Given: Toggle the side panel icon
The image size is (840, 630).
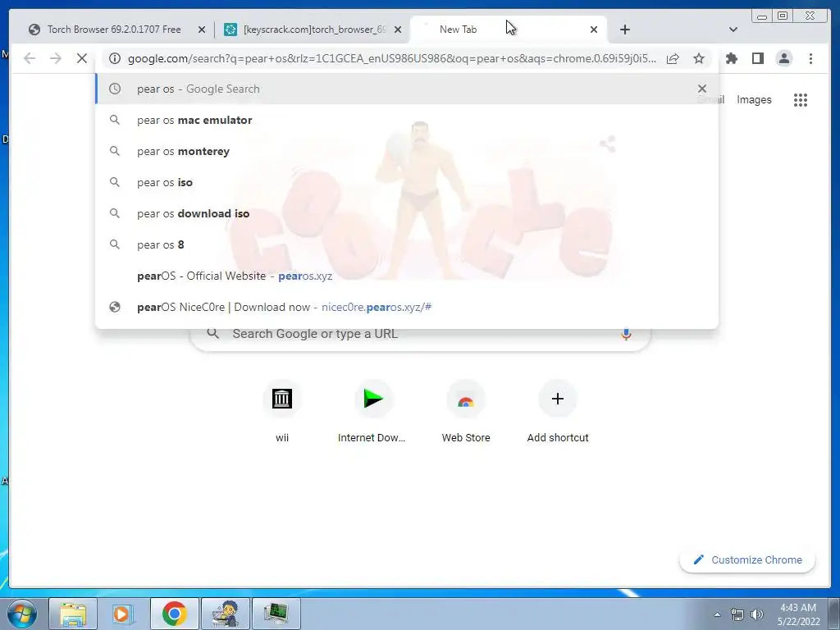Looking at the screenshot, I should 757,58.
